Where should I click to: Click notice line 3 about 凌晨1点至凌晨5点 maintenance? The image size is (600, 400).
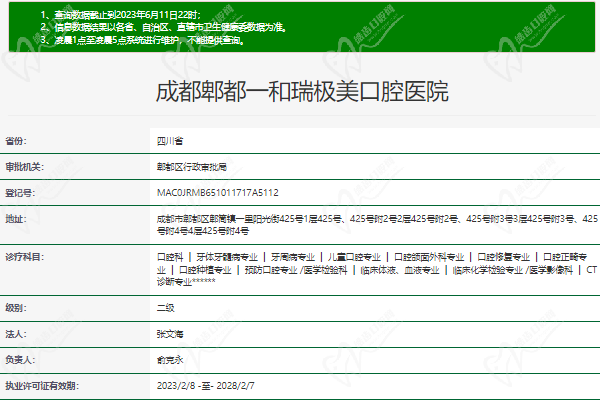pos(142,40)
